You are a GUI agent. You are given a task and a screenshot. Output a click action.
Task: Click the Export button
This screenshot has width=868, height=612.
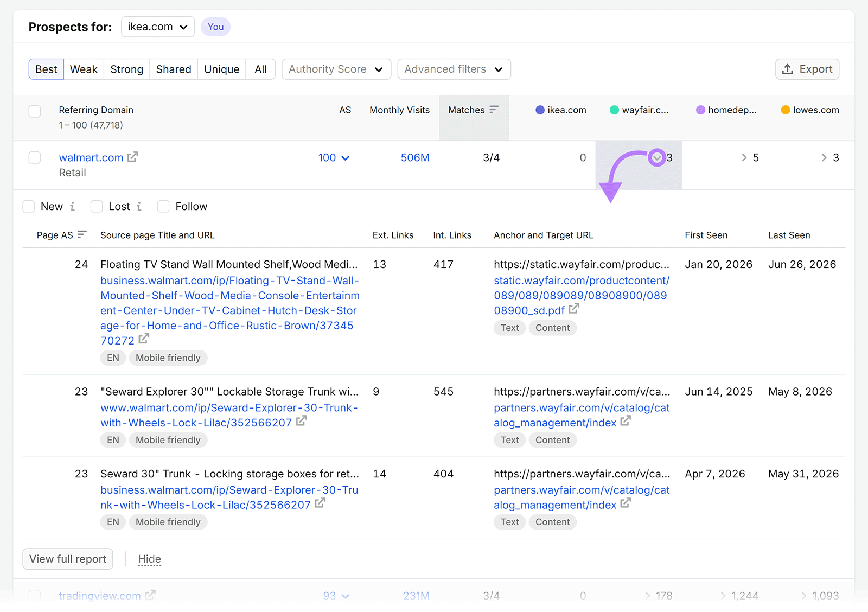click(807, 69)
